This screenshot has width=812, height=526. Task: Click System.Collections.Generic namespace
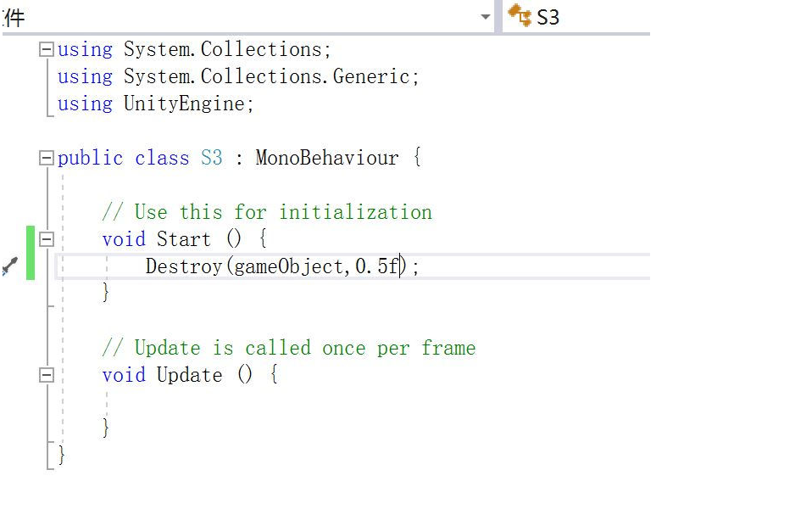267,76
